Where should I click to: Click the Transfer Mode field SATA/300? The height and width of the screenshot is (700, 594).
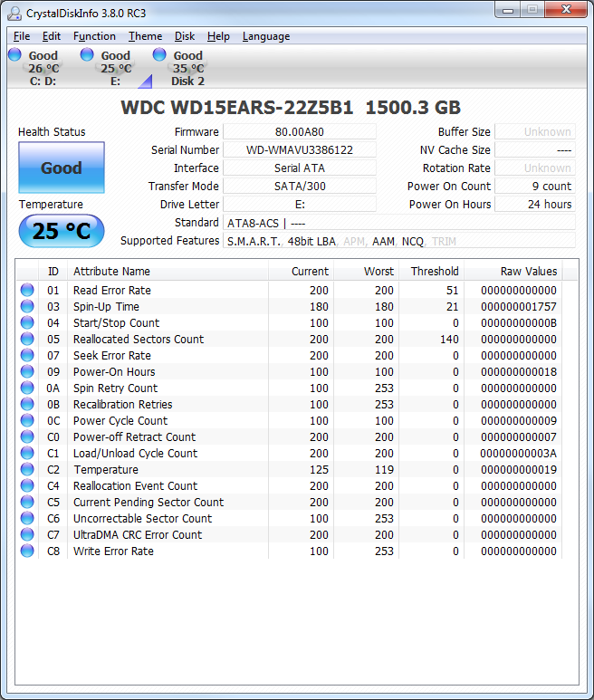click(x=300, y=186)
